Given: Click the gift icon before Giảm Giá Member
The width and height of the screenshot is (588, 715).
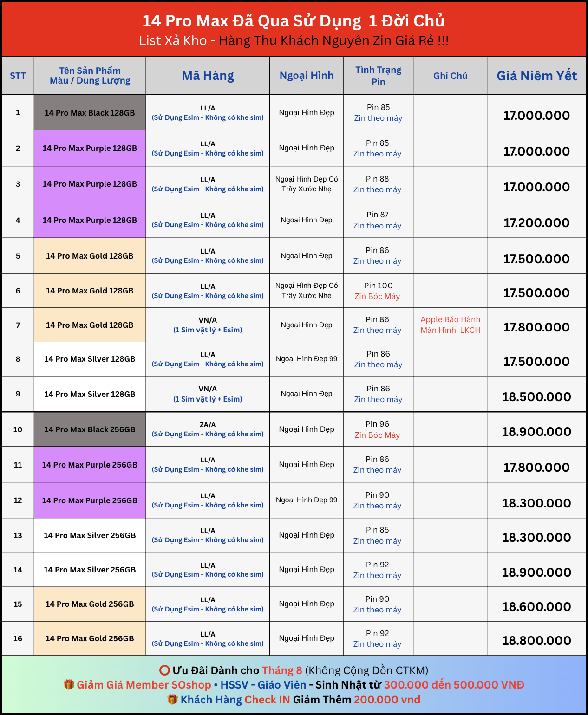Looking at the screenshot, I should [69, 685].
